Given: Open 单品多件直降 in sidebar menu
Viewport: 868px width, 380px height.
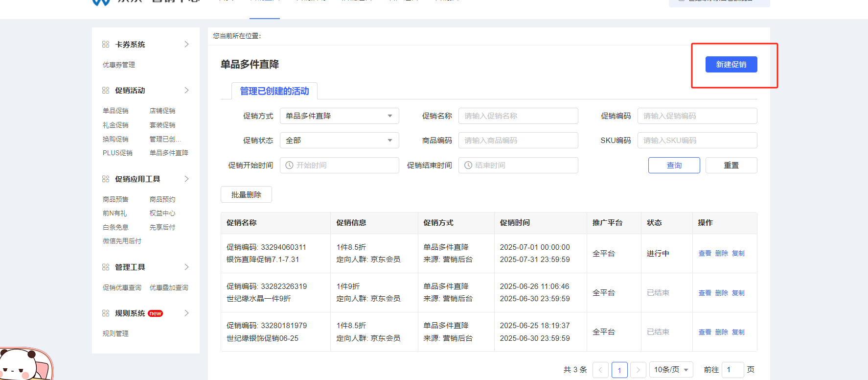Looking at the screenshot, I should [169, 153].
